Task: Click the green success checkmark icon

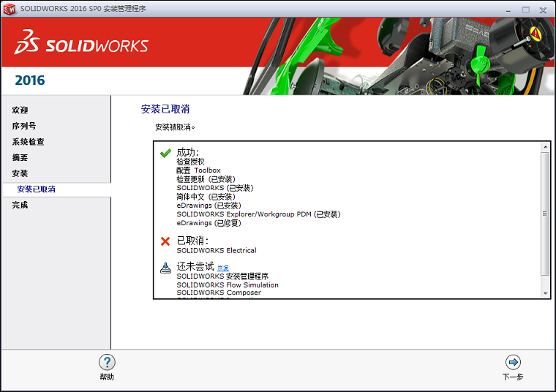Action: 165,153
